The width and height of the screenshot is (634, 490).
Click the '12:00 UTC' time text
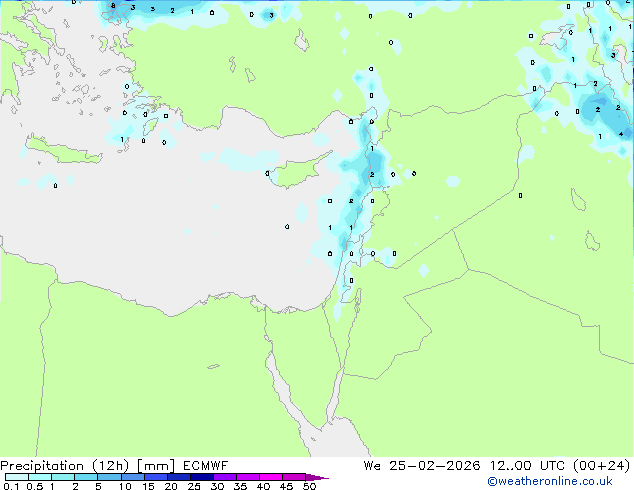(x=526, y=466)
